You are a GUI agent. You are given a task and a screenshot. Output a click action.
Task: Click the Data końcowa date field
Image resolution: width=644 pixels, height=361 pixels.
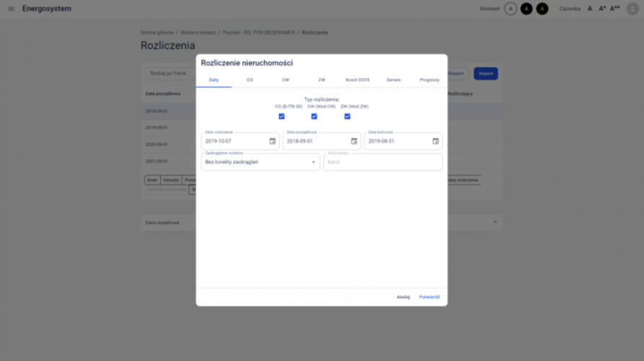click(403, 141)
